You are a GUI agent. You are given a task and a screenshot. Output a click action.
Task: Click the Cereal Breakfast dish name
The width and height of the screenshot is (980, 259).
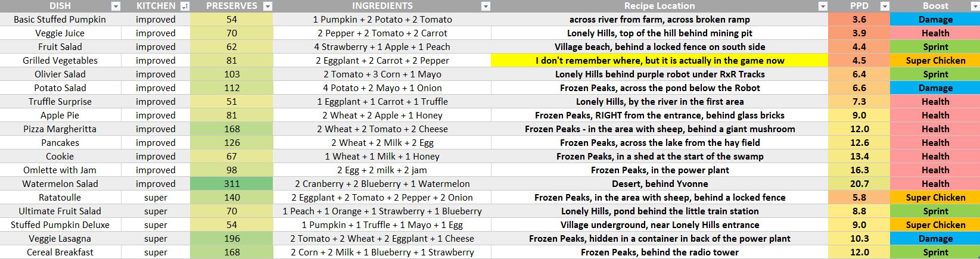tap(60, 252)
